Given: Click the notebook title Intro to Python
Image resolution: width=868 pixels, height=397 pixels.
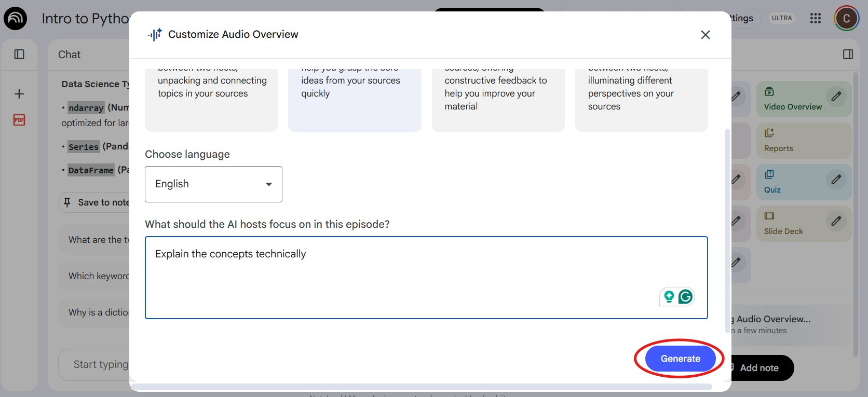Looking at the screenshot, I should 86,19.
